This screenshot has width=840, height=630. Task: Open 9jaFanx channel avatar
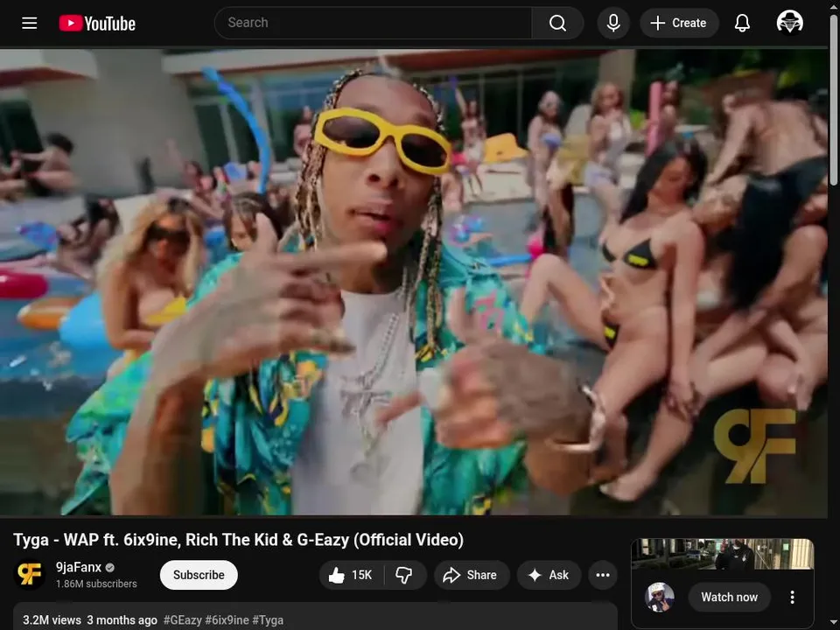click(x=29, y=574)
